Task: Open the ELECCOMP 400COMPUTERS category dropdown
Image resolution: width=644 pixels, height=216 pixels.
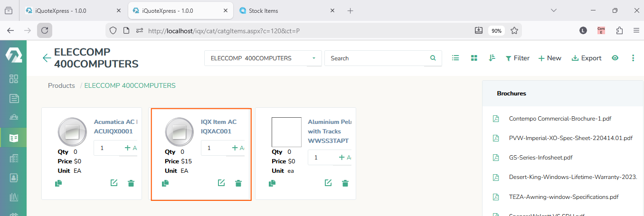Action: (x=263, y=58)
